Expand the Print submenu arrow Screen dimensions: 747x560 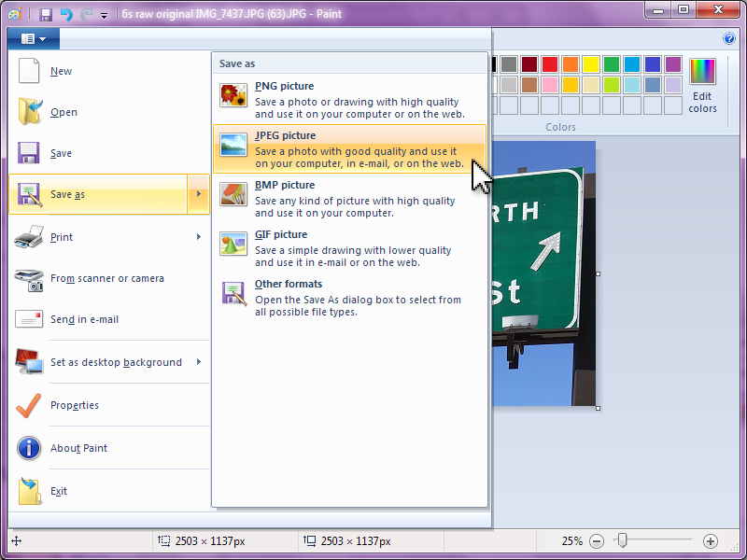click(x=199, y=237)
